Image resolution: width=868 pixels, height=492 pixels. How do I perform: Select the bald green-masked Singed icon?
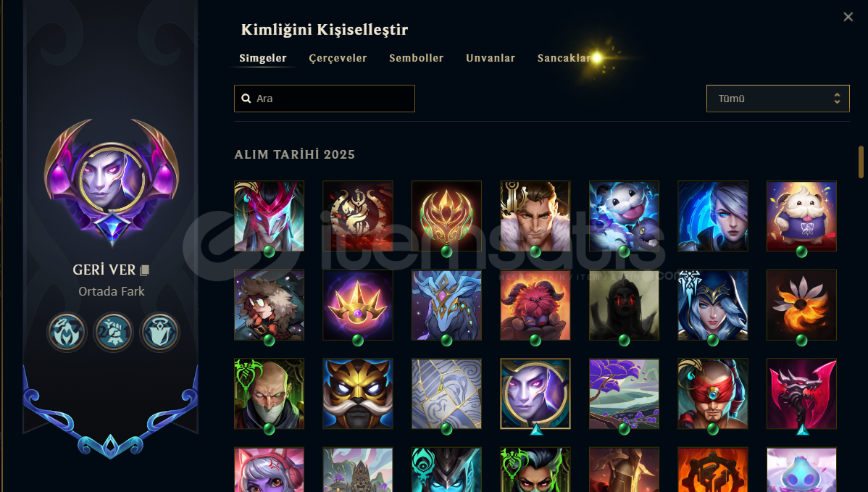[x=269, y=393]
